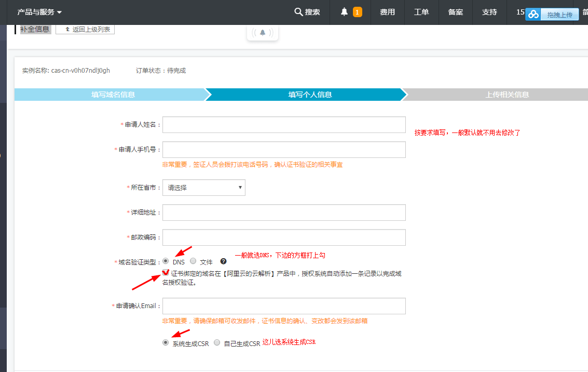This screenshot has width=588, height=372.
Task: Focus the 邮政编码 input field
Action: click(x=284, y=237)
